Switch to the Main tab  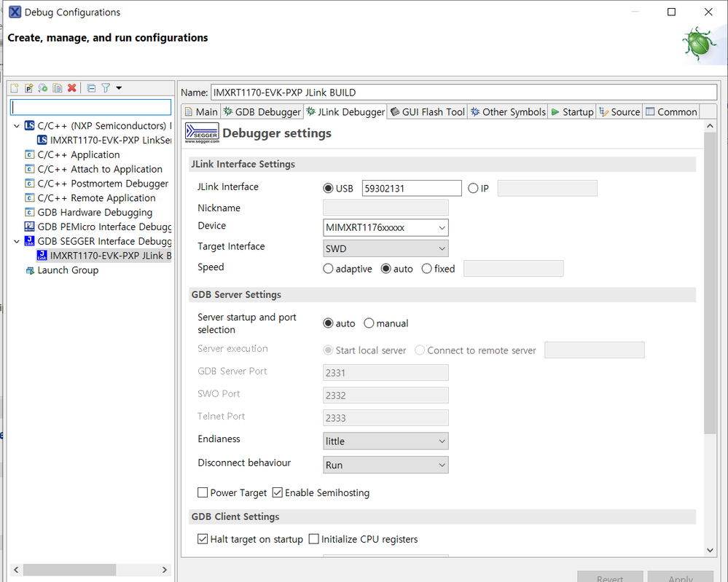coord(201,112)
